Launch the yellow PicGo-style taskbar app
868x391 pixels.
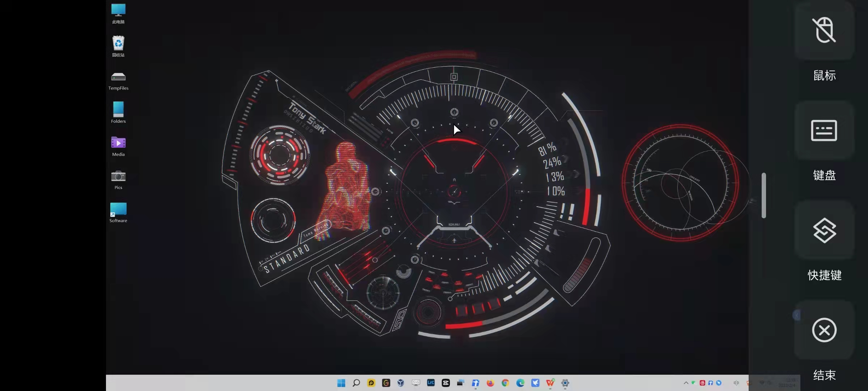point(371,383)
